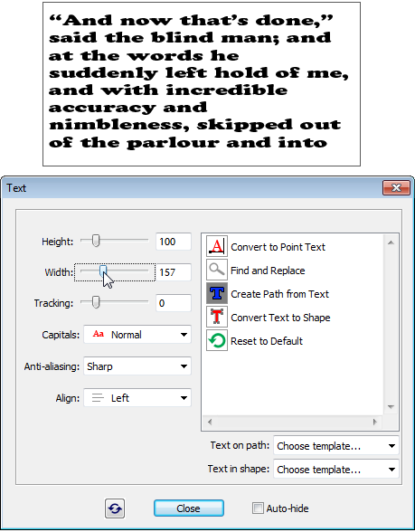The width and height of the screenshot is (415, 532).
Task: Click the refresh button beside Close
Action: 115,508
